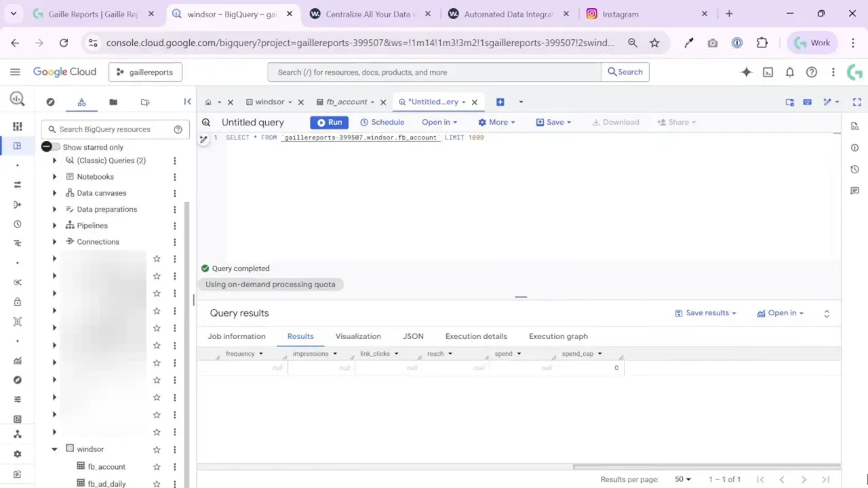Expand the Data preparations node
The height and width of the screenshot is (488, 868).
(54, 209)
